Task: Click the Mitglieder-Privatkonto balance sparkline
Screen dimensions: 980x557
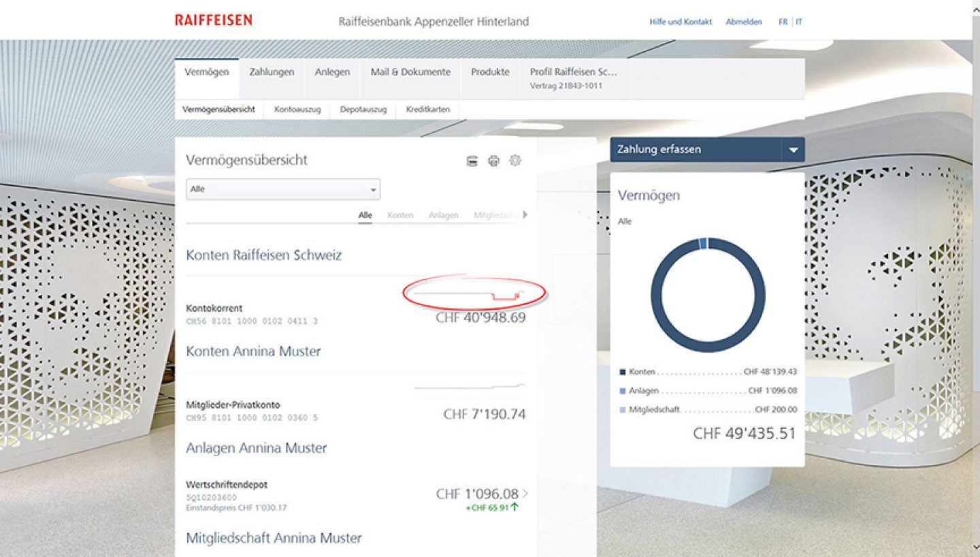Action: pyautogui.click(x=470, y=386)
